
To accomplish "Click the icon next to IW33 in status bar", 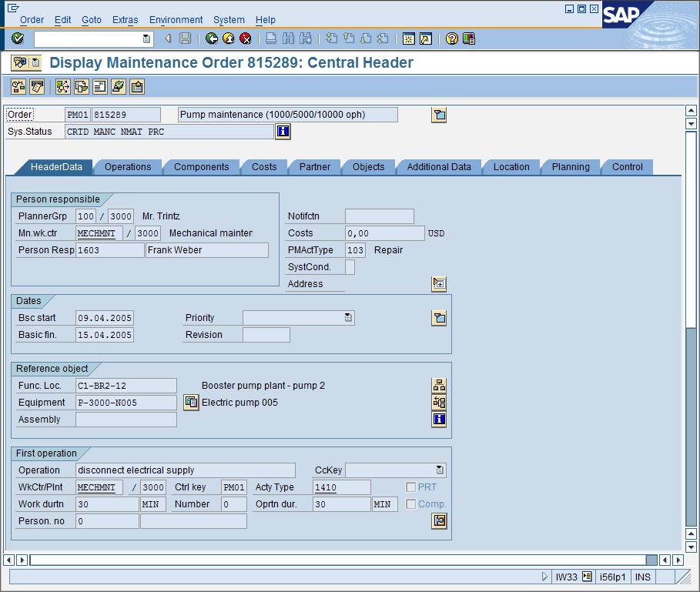I will [587, 577].
